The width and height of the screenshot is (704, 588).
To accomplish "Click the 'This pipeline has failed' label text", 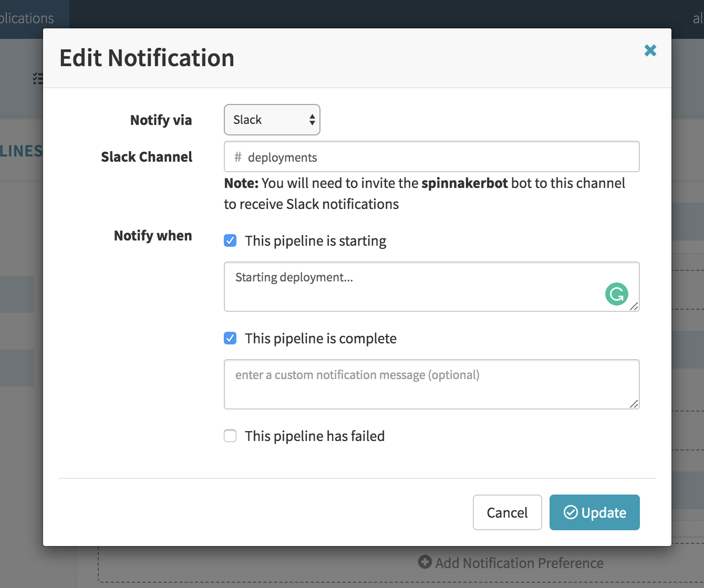I will point(315,436).
